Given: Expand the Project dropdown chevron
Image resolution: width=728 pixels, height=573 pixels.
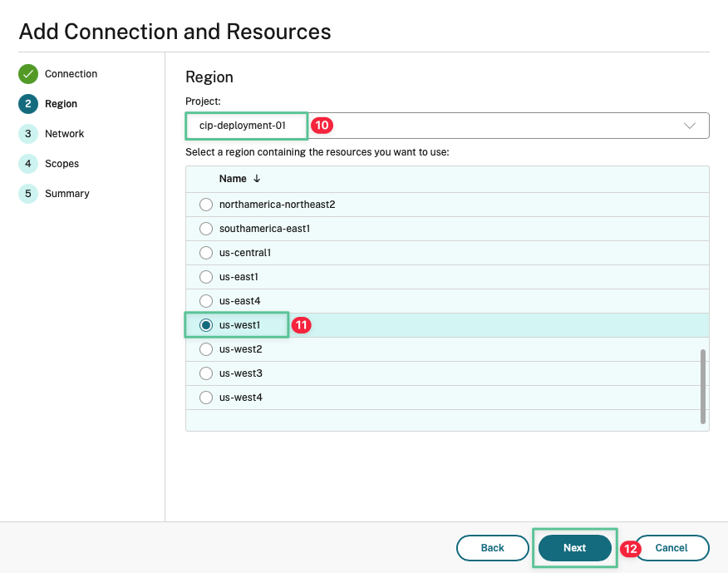Looking at the screenshot, I should (x=689, y=126).
